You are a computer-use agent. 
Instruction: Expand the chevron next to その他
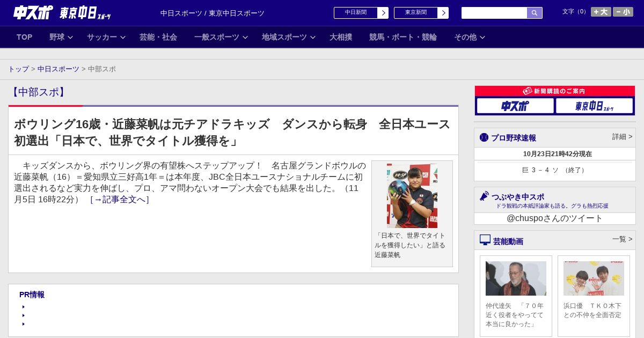pos(482,37)
